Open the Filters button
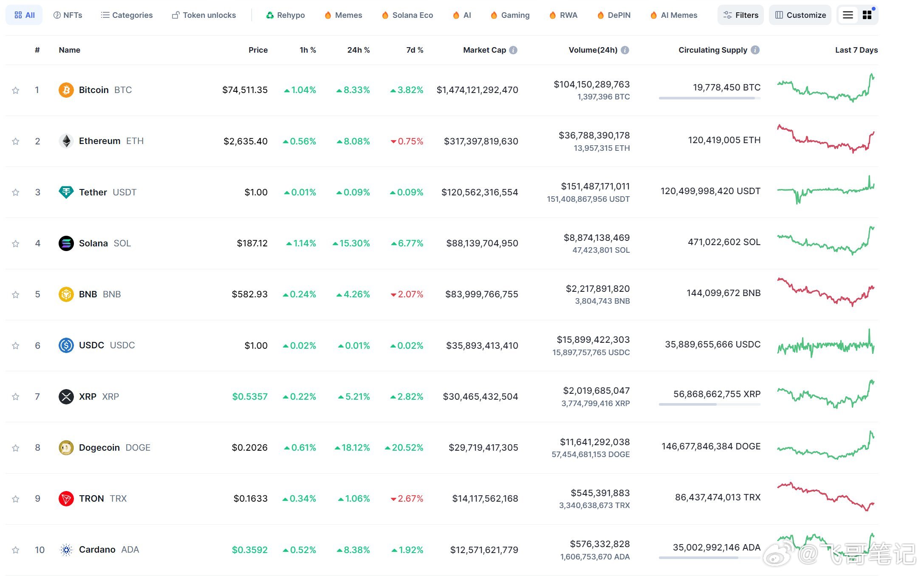Screen dimensions: 924x576 click(740, 15)
